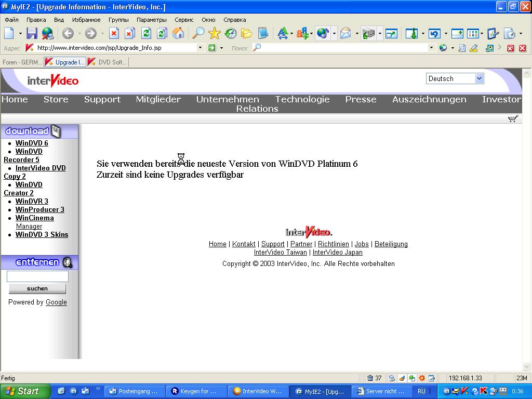Open the language dropdown showing Deutsch
This screenshot has height=399, width=532.
455,79
